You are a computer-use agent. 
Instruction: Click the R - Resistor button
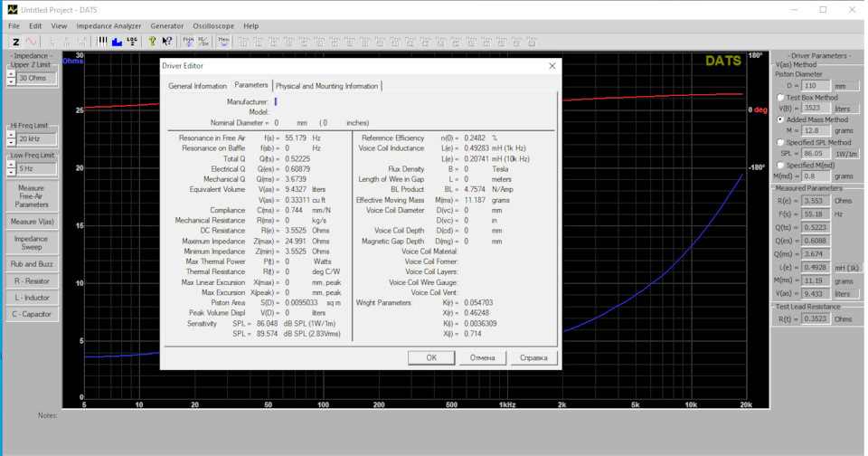pyautogui.click(x=32, y=280)
